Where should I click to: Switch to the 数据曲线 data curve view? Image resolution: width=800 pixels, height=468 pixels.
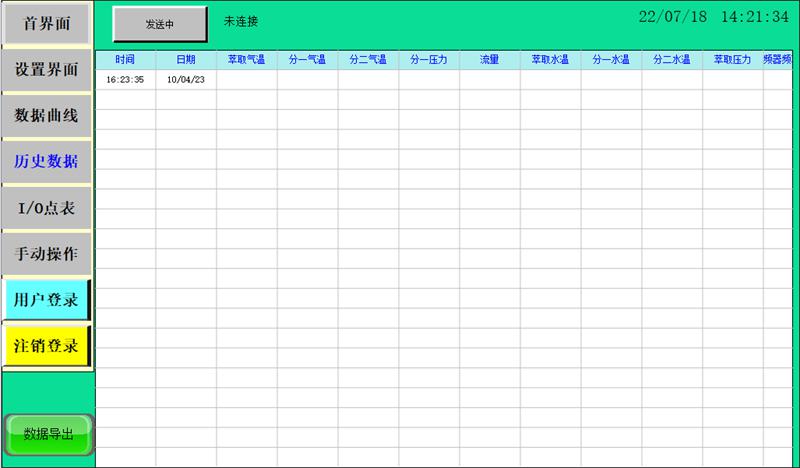tap(46, 116)
